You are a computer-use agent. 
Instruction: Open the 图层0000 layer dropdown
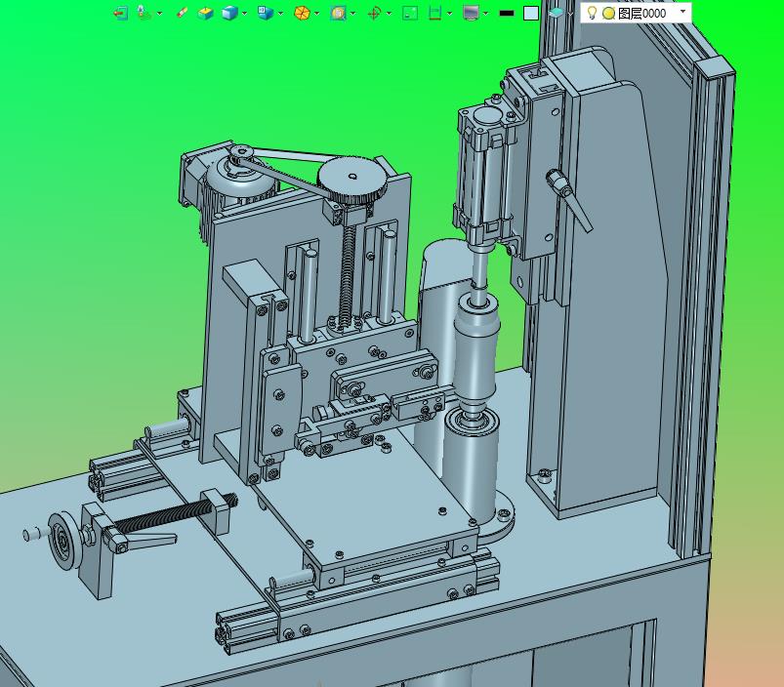pos(682,11)
